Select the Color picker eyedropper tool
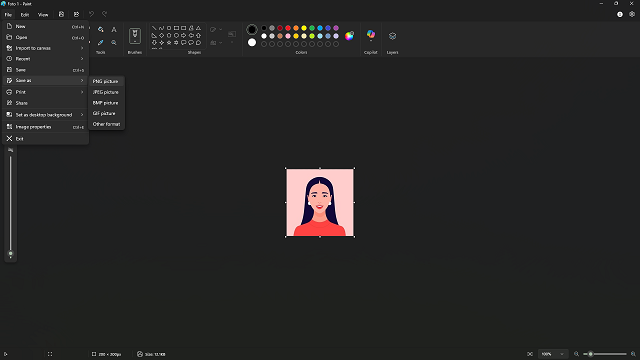 [x=100, y=42]
